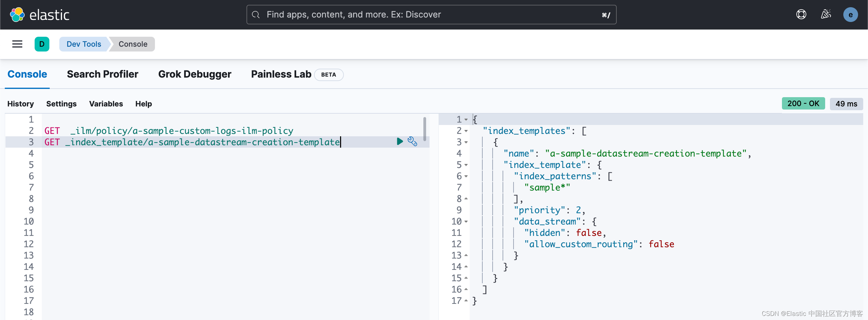The image size is (868, 320).
Task: Click the GET _ilm/policy request line
Action: click(x=169, y=131)
